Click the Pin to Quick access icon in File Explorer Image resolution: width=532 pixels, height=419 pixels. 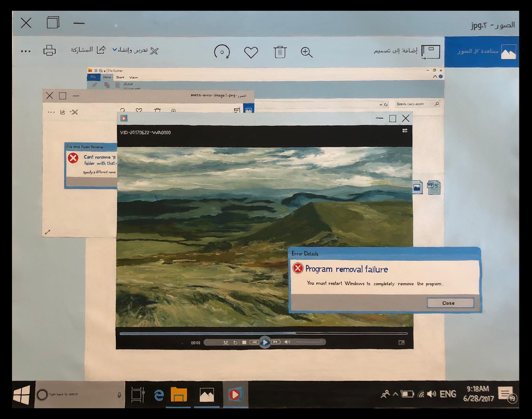click(x=94, y=85)
